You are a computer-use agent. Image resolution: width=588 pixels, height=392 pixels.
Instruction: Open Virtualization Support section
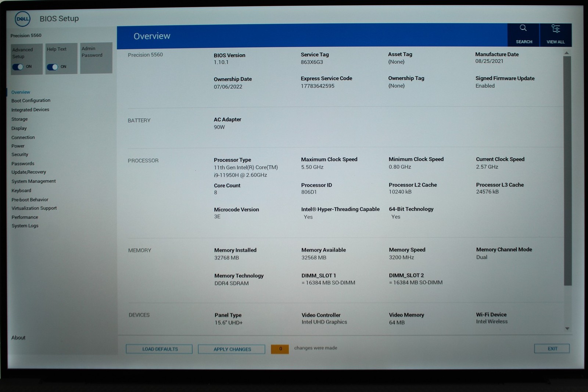coord(34,208)
